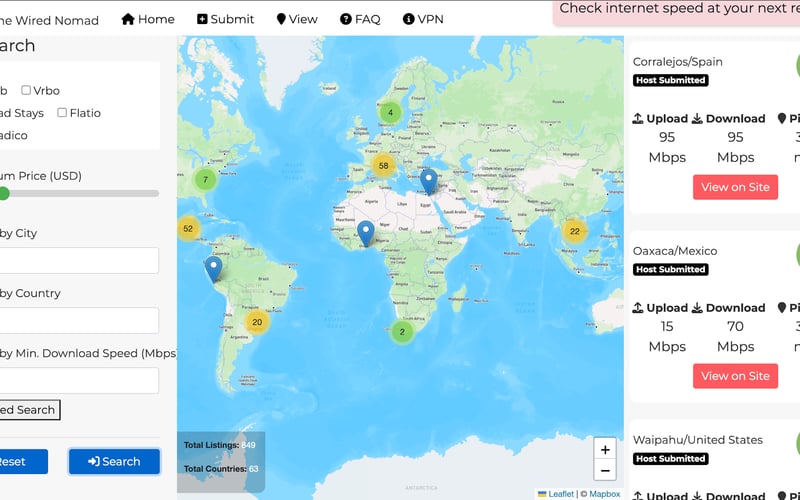Click Download icon in Oaxaca listing
The width and height of the screenshot is (800, 500).
697,308
